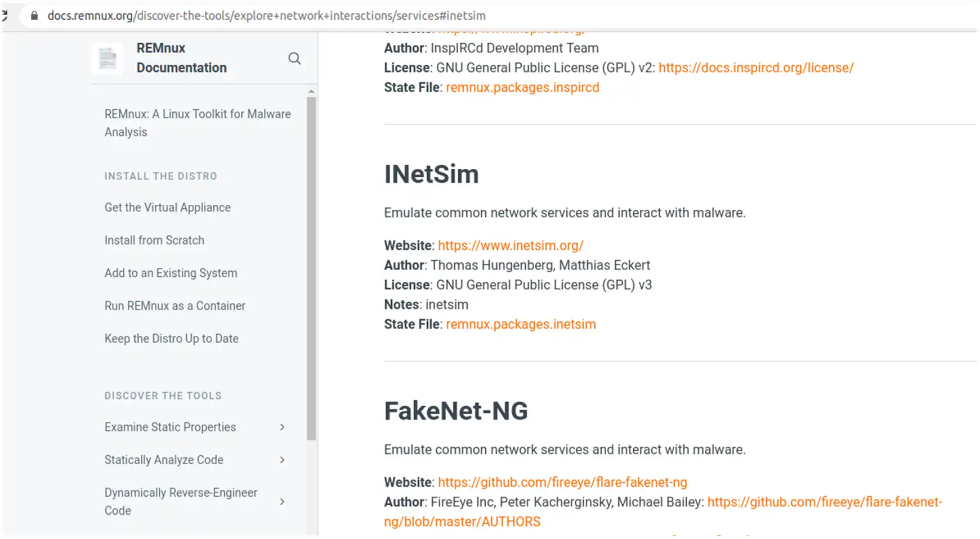Click the sidebar scrollbar thumb

(x=311, y=268)
